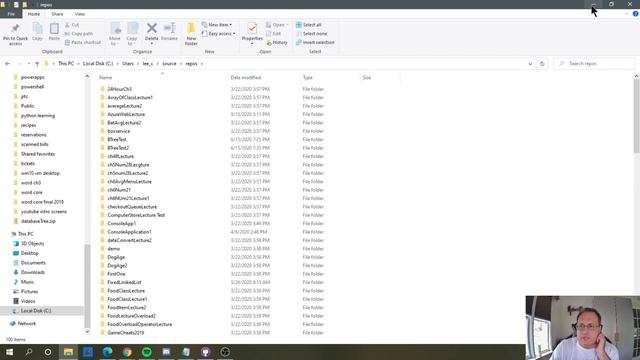Image resolution: width=640 pixels, height=360 pixels.
Task: Switch to the Share tab
Action: click(57, 14)
